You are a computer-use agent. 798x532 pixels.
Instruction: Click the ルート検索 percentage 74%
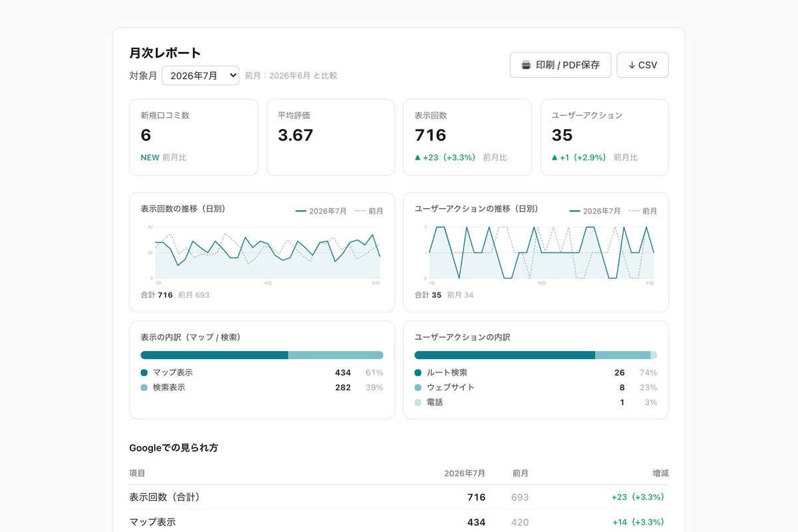[x=648, y=372]
